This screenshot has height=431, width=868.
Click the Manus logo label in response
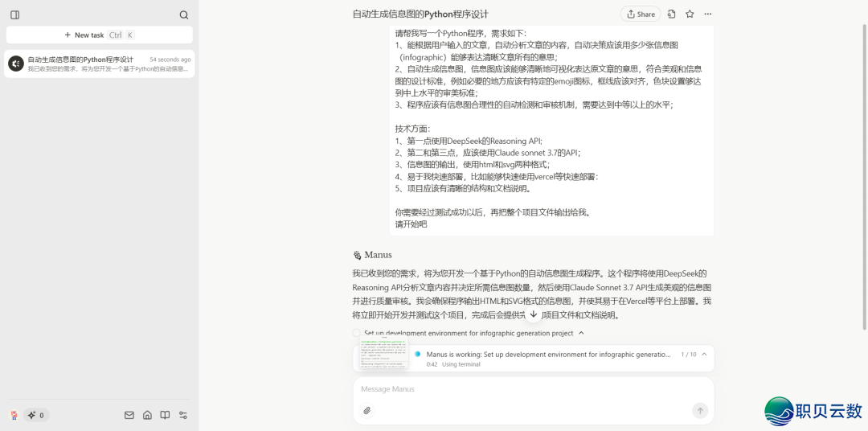point(372,255)
